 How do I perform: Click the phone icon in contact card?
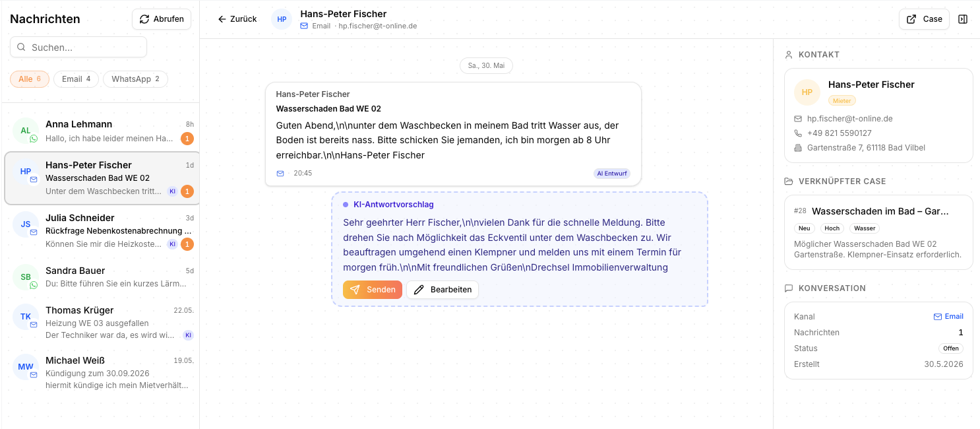[x=798, y=133]
